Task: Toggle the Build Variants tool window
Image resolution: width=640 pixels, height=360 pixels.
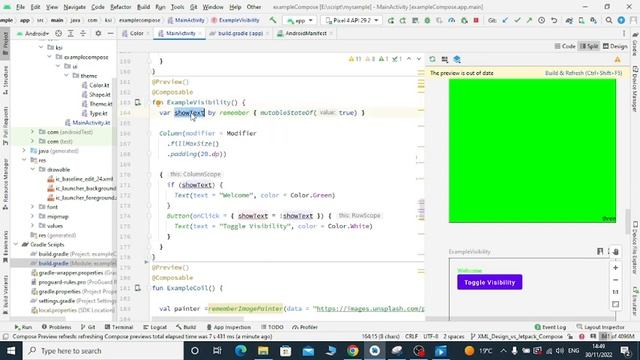Action: point(5,294)
